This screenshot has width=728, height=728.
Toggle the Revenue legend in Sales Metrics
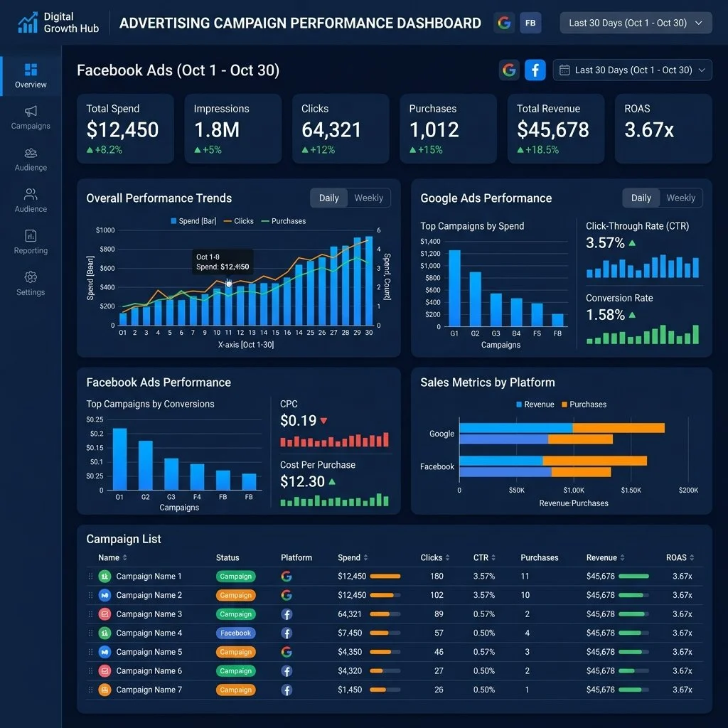pyautogui.click(x=535, y=405)
